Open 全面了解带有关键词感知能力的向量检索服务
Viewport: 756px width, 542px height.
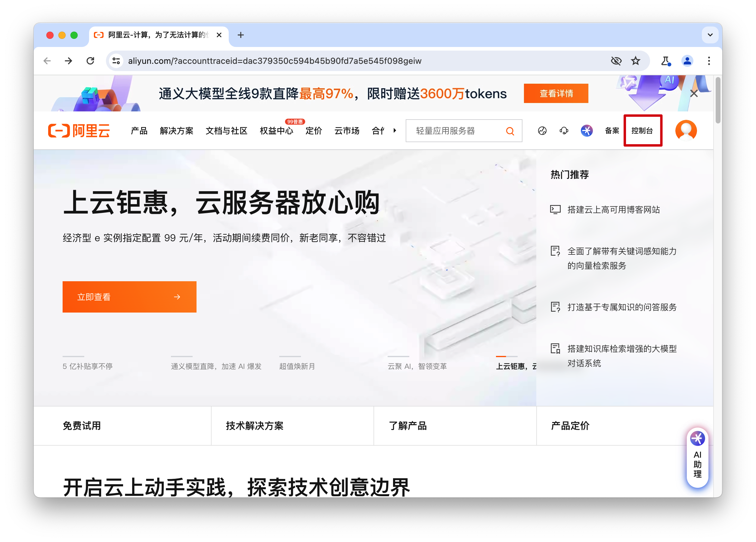pos(622,258)
